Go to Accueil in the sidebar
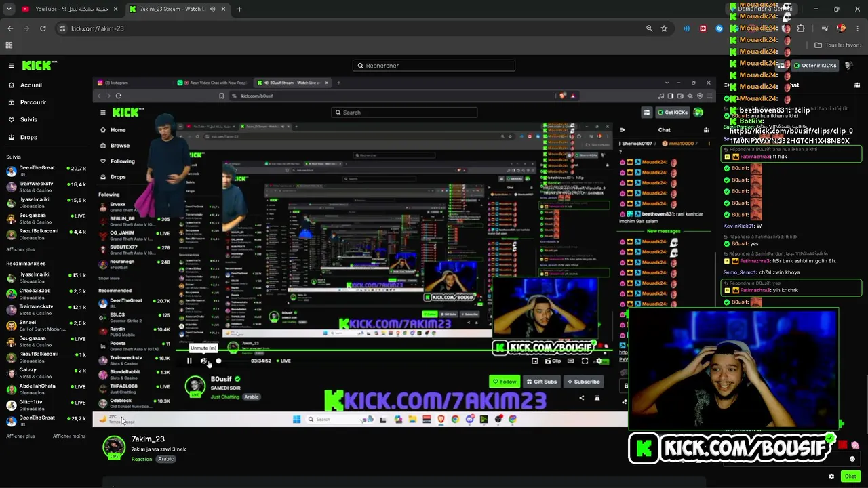 31,85
